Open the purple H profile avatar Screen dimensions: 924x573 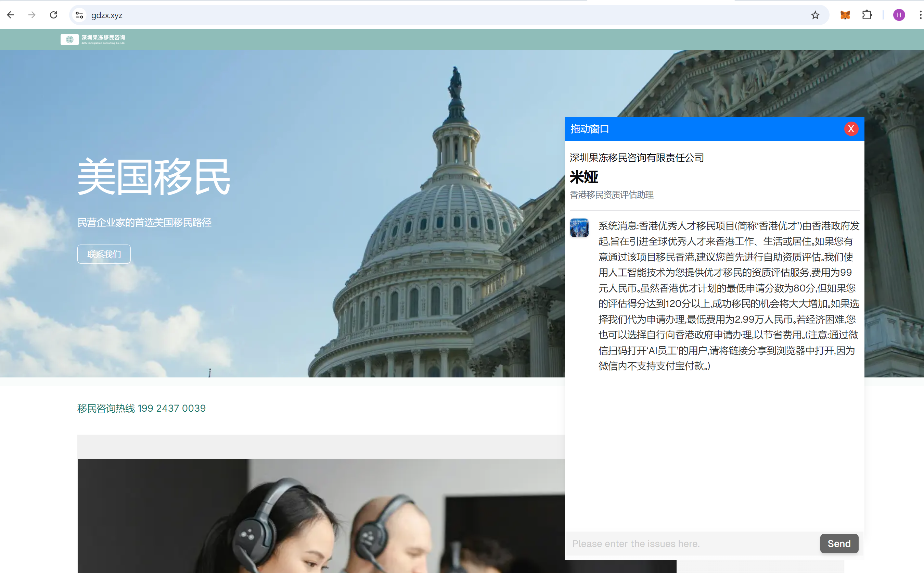pos(899,15)
